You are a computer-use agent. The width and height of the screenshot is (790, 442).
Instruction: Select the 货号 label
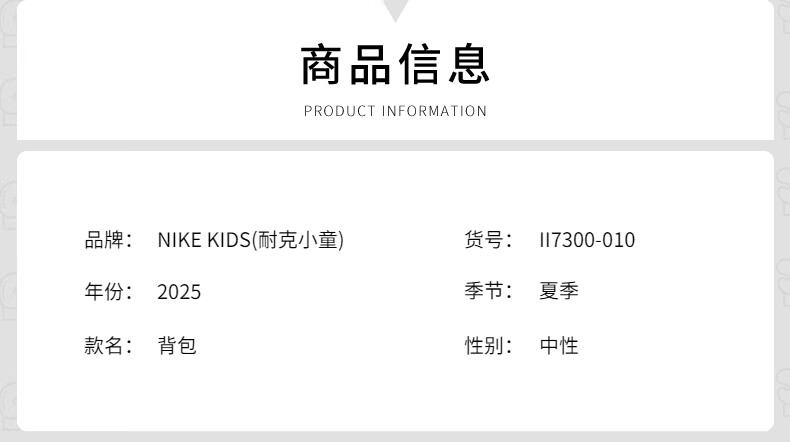(x=488, y=240)
